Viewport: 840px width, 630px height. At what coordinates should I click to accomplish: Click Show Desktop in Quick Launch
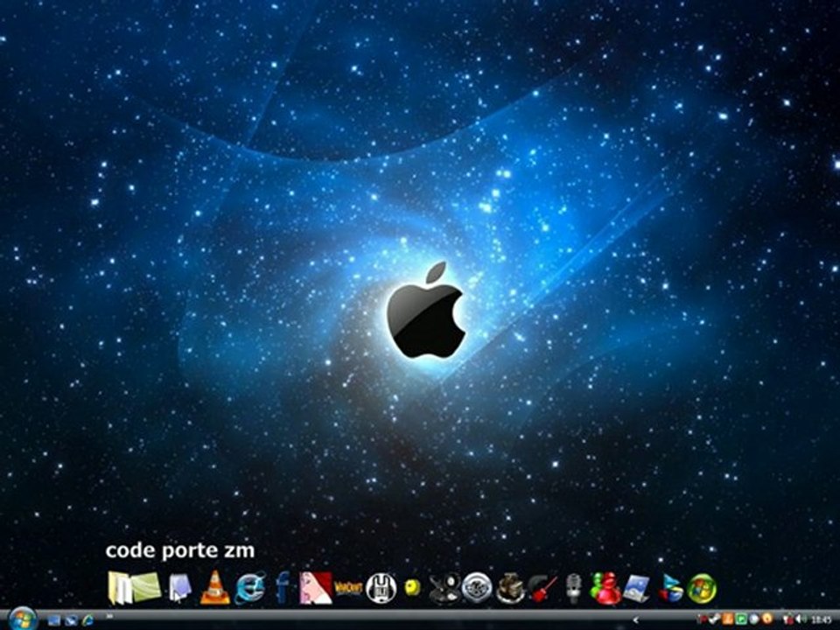tap(54, 620)
